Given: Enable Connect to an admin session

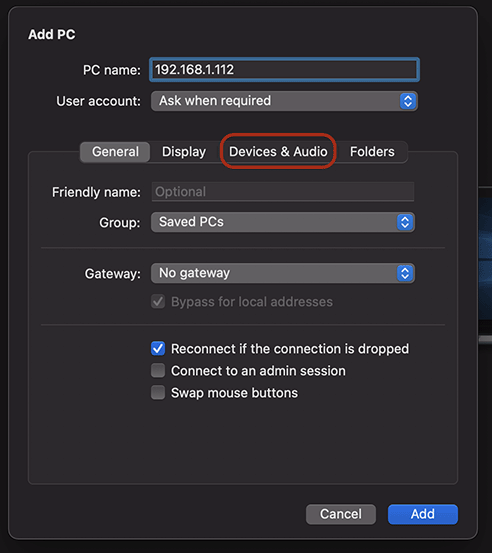Looking at the screenshot, I should [158, 371].
